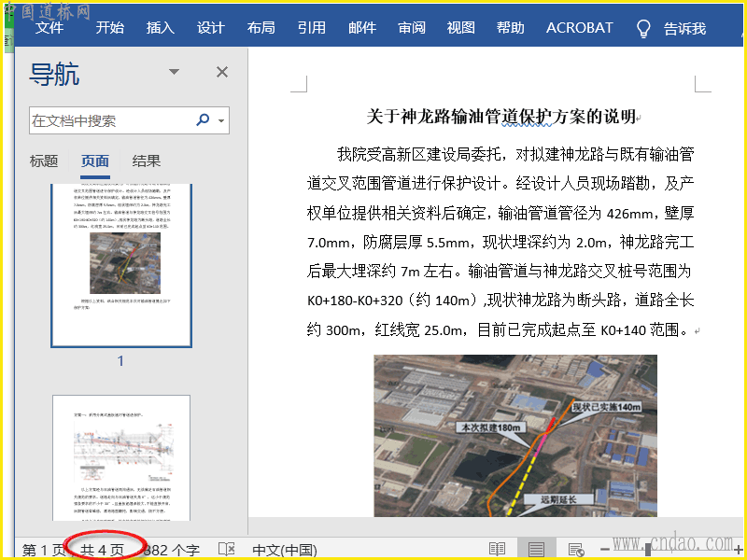This screenshot has width=747, height=560.
Task: Open the ACROBAT ribbon tab
Action: 579,28
